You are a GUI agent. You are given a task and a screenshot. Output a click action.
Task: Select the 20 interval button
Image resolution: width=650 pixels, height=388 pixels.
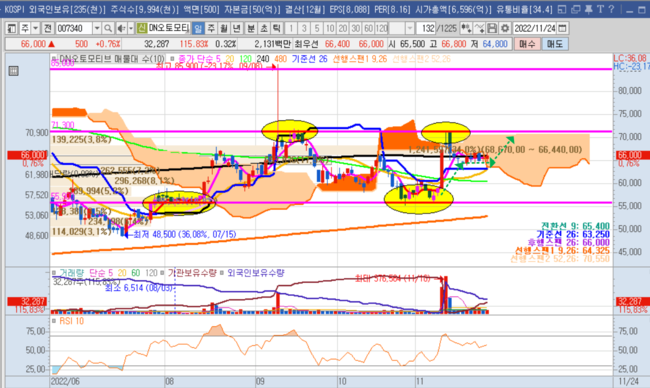point(342,28)
